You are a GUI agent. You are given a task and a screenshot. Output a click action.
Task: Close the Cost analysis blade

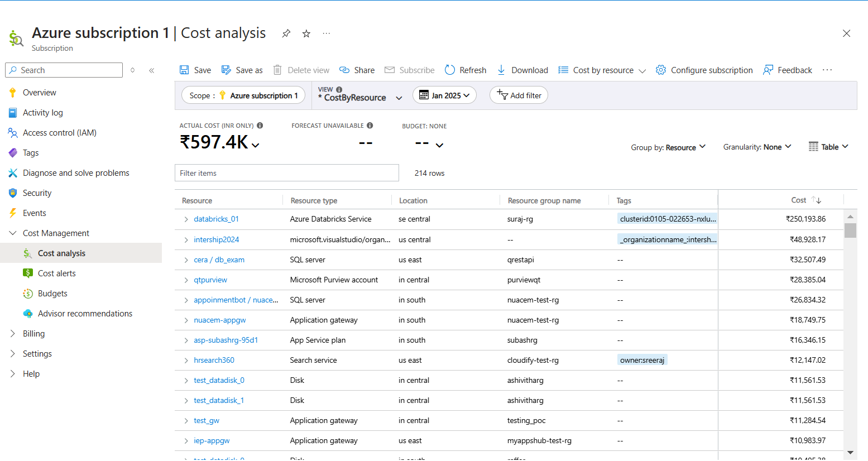pos(846,33)
